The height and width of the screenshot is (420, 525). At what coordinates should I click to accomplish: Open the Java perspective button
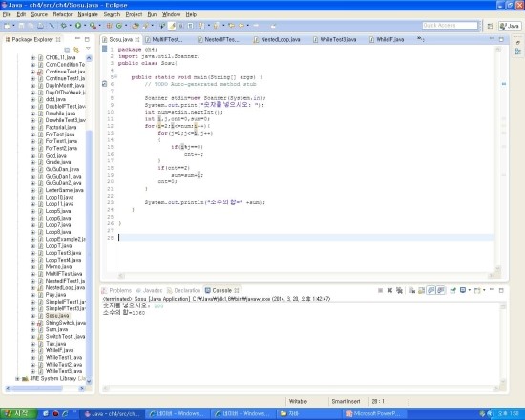pos(510,26)
